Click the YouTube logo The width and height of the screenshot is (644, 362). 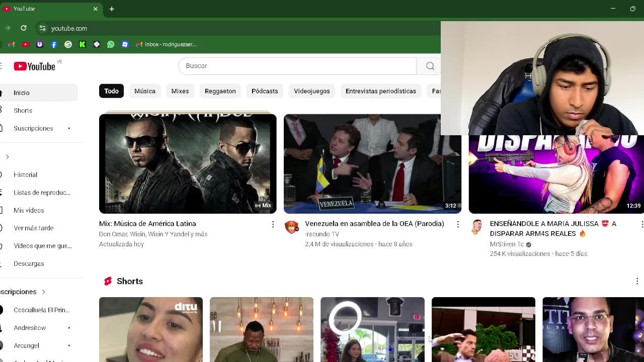[34, 66]
